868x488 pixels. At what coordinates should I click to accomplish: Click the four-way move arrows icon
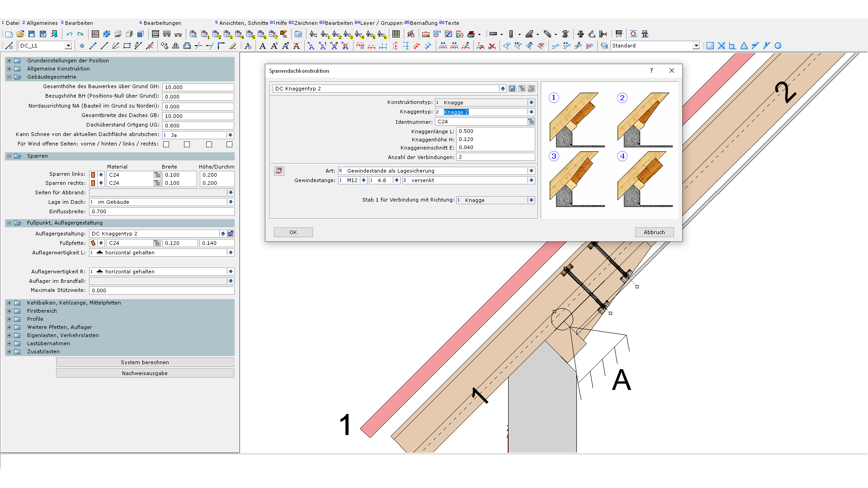click(x=580, y=34)
